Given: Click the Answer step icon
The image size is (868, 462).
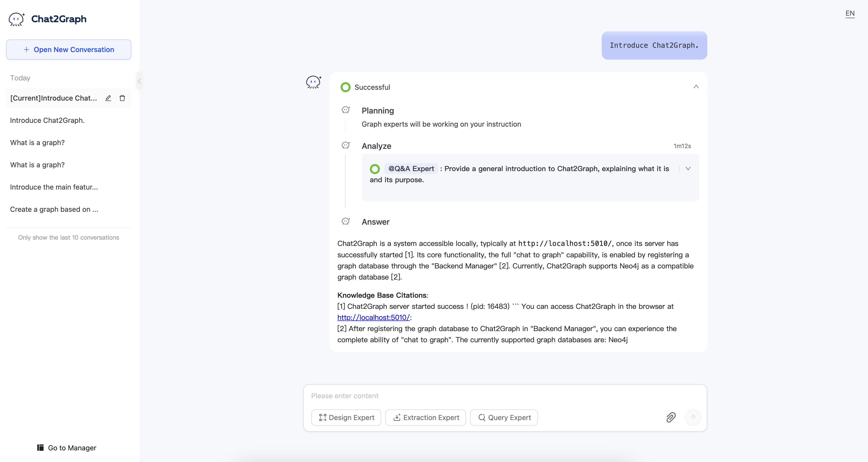Looking at the screenshot, I should pos(345,221).
